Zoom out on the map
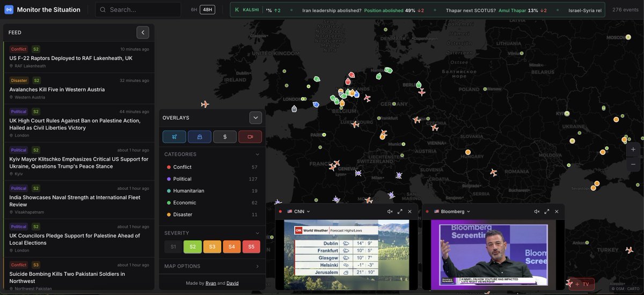The width and height of the screenshot is (644, 295). pyautogui.click(x=633, y=164)
